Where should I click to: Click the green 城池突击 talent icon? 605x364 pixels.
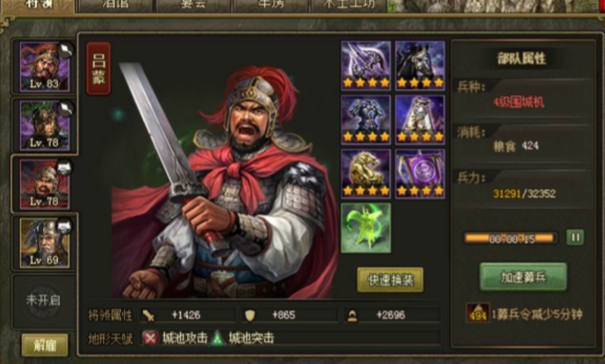point(217,338)
